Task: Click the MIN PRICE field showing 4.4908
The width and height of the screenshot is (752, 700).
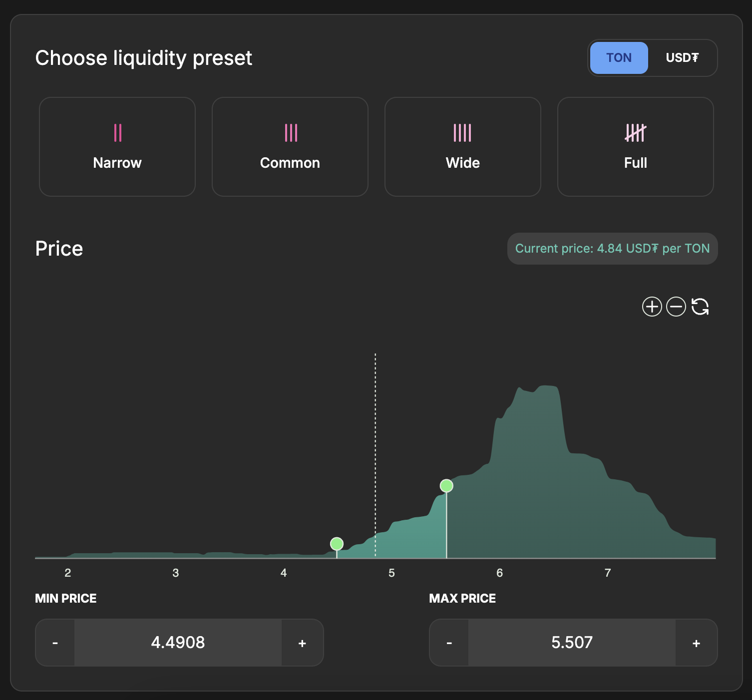Action: [x=178, y=643]
